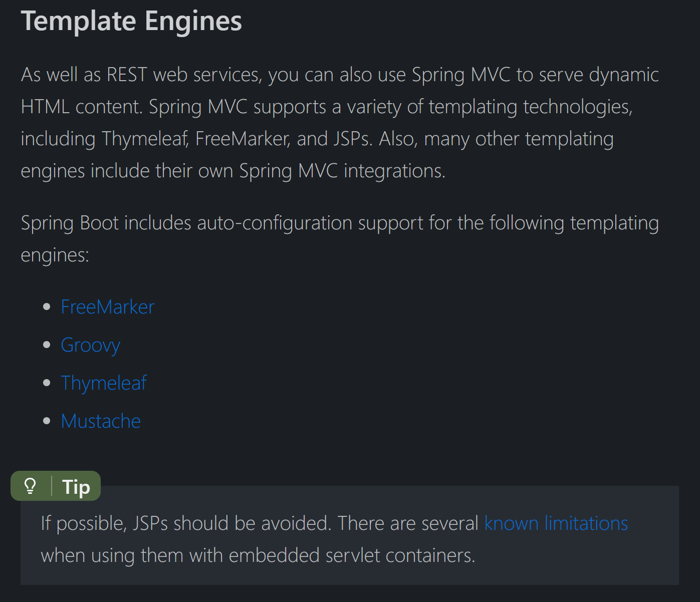This screenshot has width=700, height=602.
Task: Open the FreeMarker link in the list
Action: [108, 307]
